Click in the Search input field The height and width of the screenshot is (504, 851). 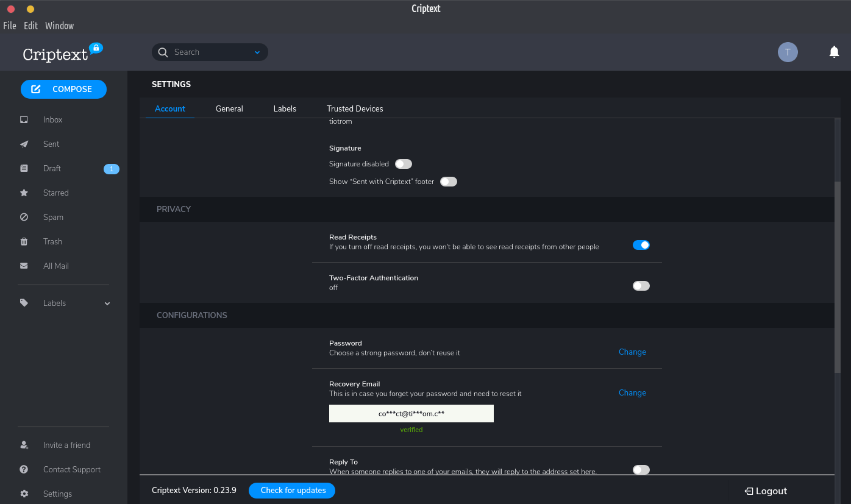click(x=210, y=52)
